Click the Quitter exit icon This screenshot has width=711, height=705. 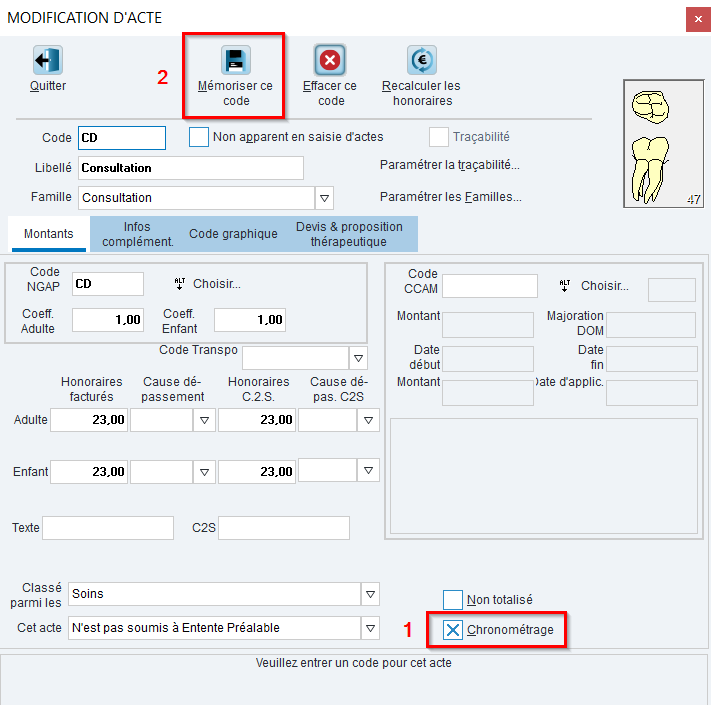(48, 60)
